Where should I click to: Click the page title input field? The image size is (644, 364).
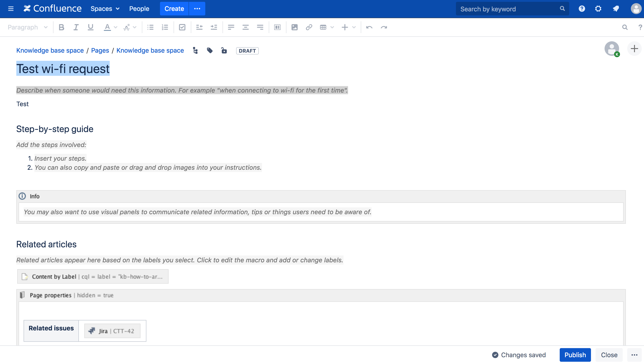tap(63, 69)
